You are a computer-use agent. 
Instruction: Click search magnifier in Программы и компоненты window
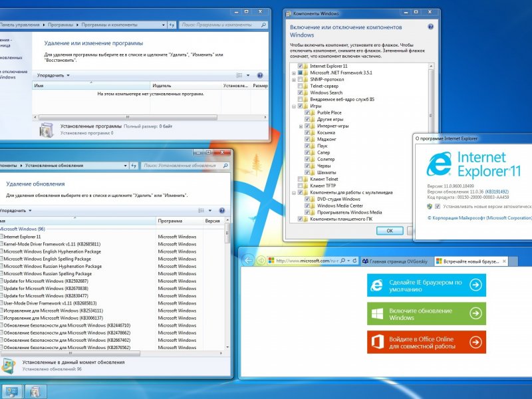(x=263, y=25)
